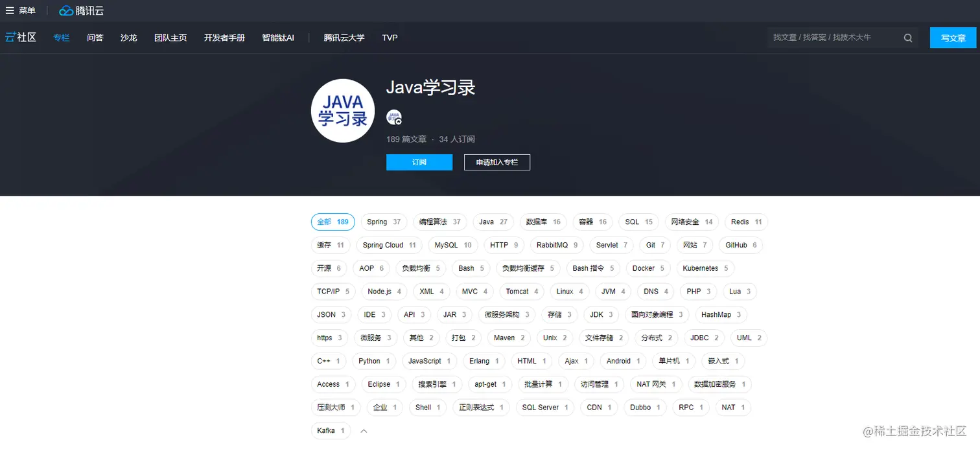Filter by HashMap tag

click(x=721, y=315)
